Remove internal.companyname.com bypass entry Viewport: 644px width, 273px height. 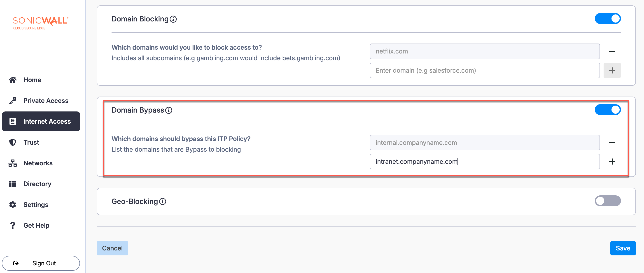[x=612, y=143]
